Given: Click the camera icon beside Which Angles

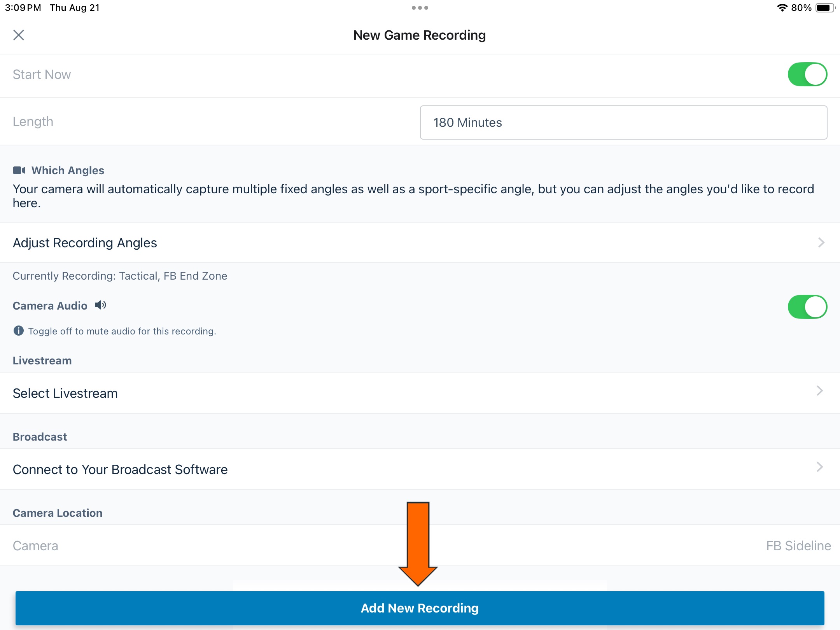Looking at the screenshot, I should 19,170.
